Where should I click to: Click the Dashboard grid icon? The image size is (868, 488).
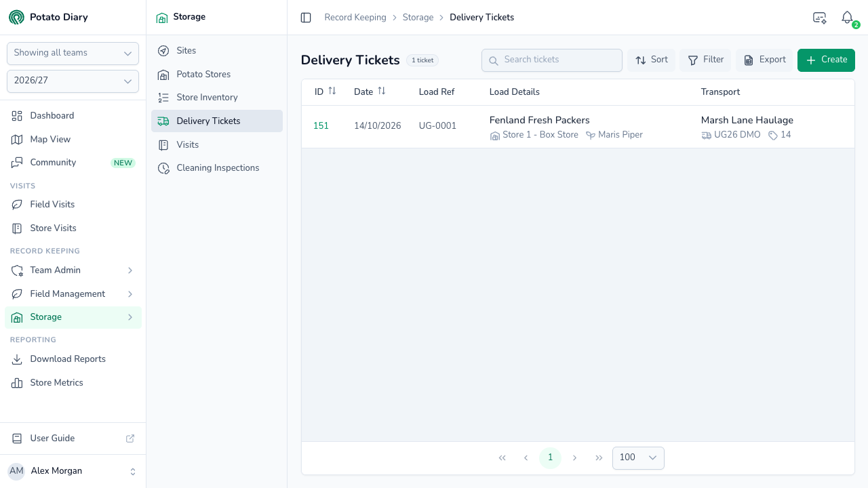pyautogui.click(x=18, y=116)
